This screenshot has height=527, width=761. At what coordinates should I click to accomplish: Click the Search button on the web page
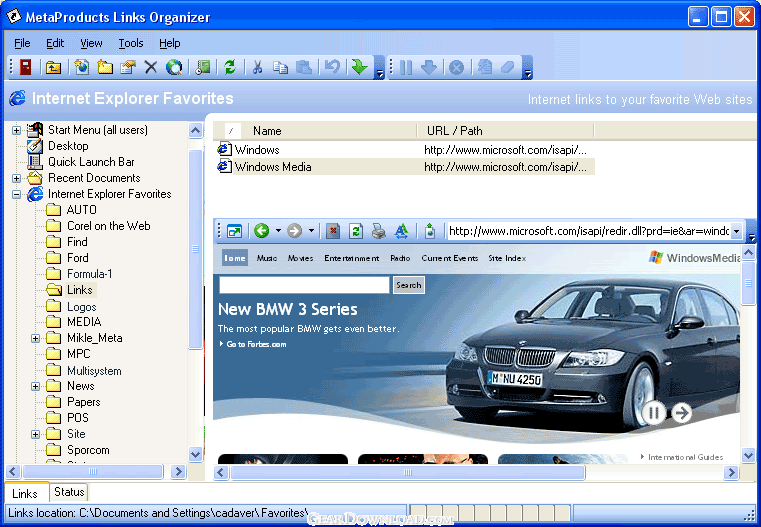(409, 285)
